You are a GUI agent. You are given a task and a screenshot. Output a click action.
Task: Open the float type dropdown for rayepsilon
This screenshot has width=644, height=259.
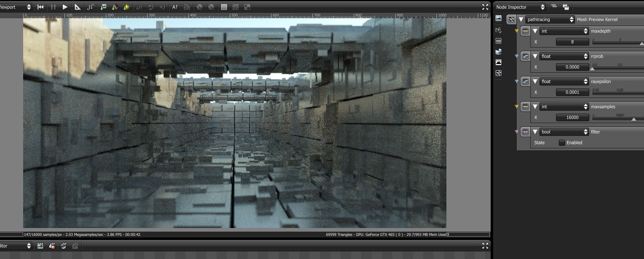(564, 81)
